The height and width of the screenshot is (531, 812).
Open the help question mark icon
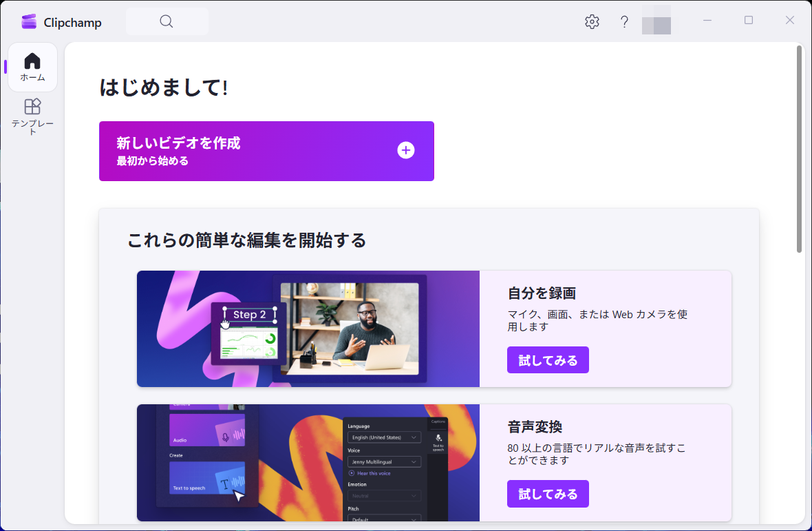pyautogui.click(x=624, y=22)
